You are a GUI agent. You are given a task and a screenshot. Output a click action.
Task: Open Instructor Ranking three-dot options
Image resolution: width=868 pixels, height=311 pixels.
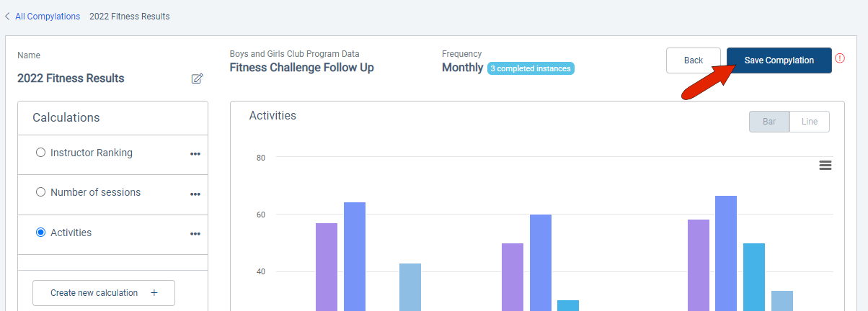[x=195, y=154]
